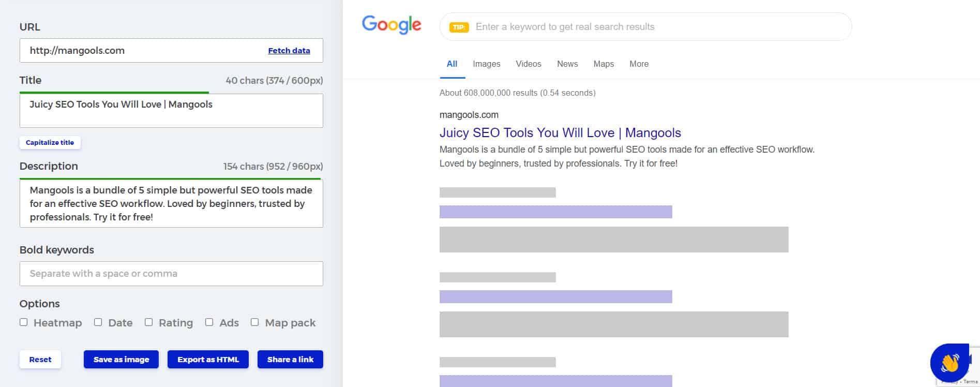Click the Google logo

[391, 25]
